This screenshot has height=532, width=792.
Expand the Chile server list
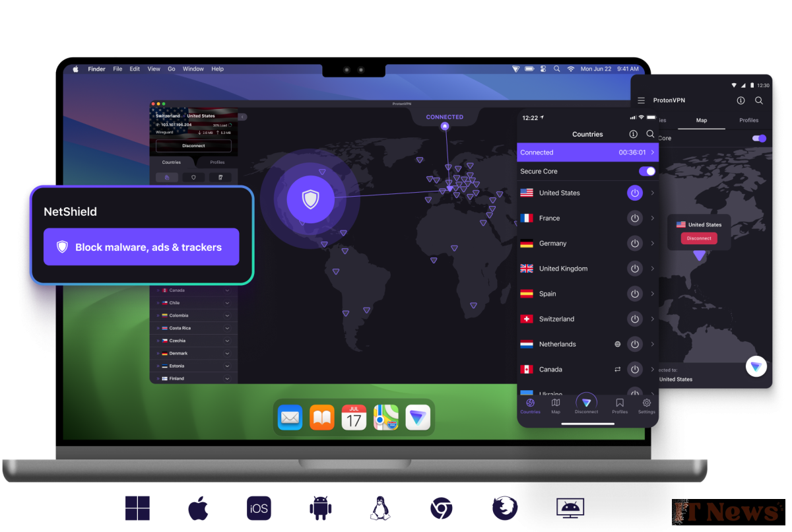coord(227,303)
